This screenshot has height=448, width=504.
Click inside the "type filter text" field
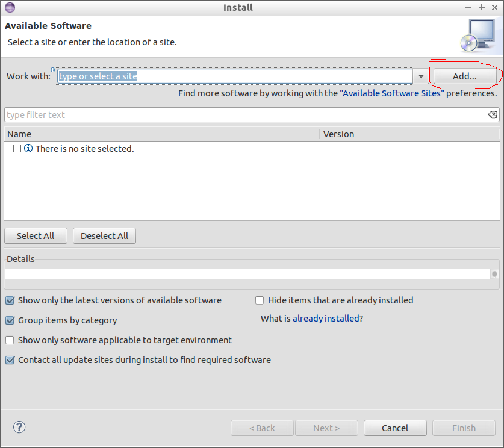pyautogui.click(x=120, y=114)
